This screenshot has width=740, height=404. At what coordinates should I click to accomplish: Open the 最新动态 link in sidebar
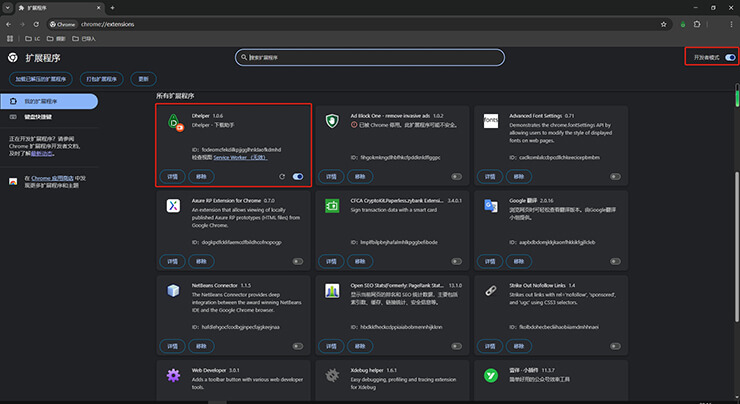coord(42,154)
